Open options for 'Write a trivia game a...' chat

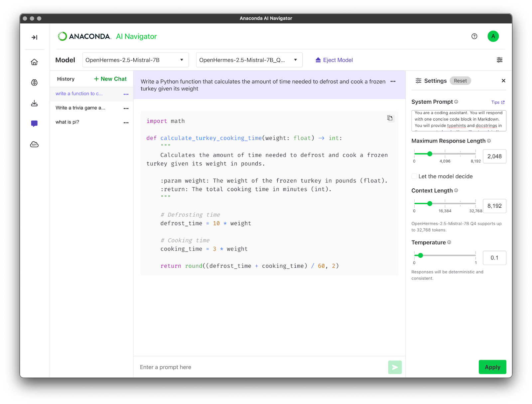[126, 108]
